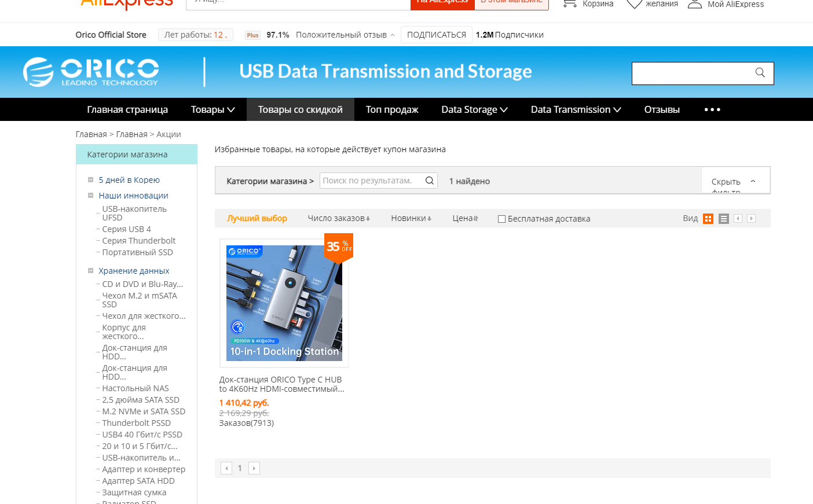Open 'USB-накопитель UFSD' category link
Image resolution: width=813 pixels, height=504 pixels.
tap(134, 213)
